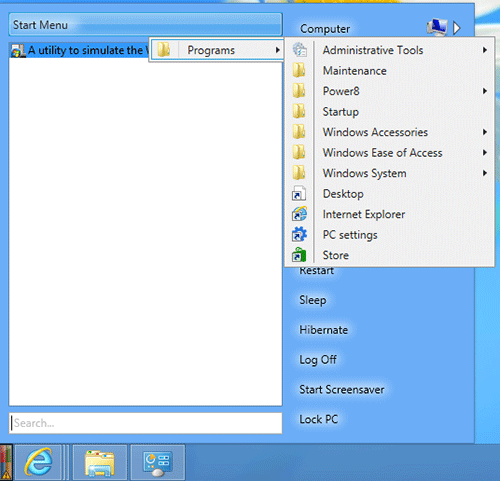500x481 pixels.
Task: Click the Desktop shortcut icon
Action: [x=299, y=194]
